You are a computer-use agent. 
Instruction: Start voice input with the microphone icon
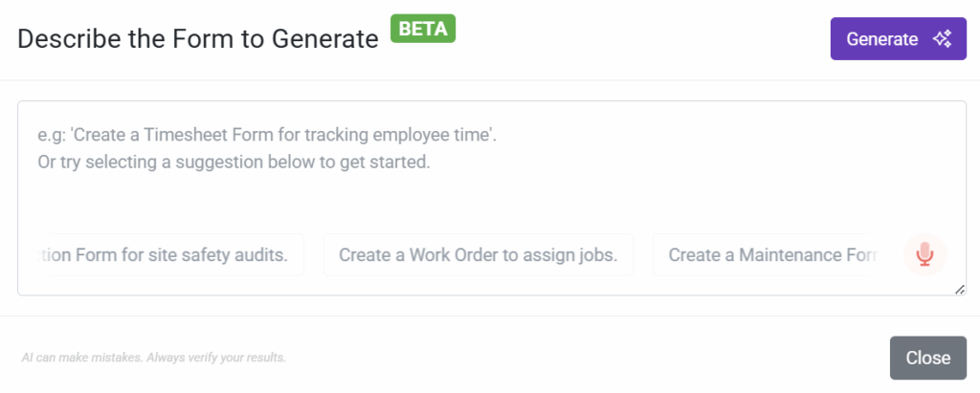coord(924,254)
